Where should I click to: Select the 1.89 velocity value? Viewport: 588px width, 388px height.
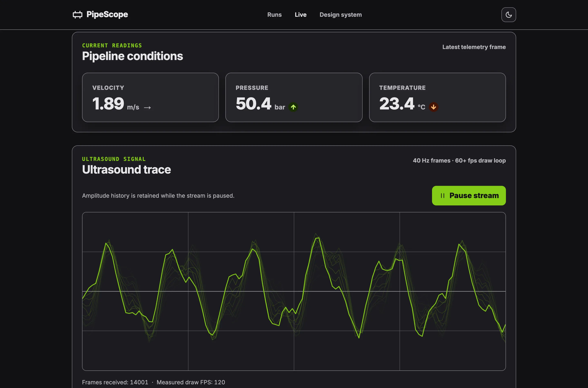108,104
